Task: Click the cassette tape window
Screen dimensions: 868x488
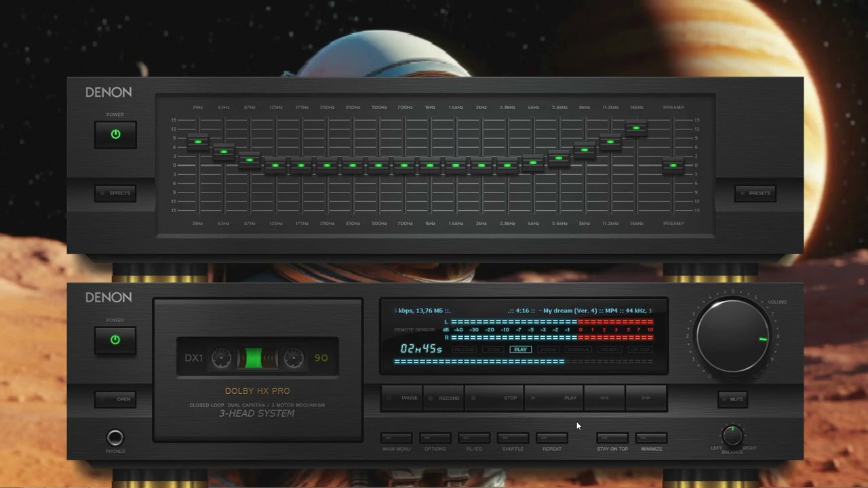Action: point(257,357)
